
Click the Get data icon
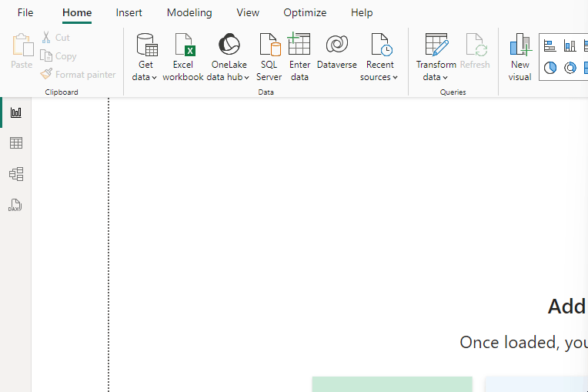(147, 45)
